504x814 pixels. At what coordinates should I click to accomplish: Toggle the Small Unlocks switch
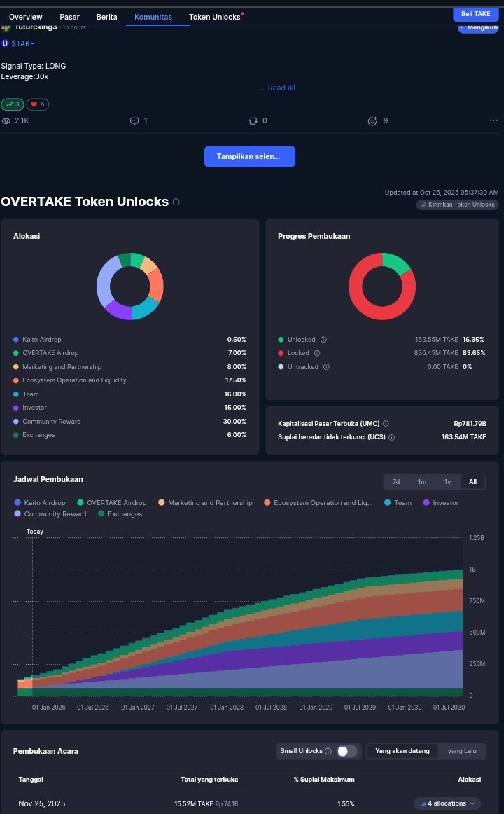click(x=346, y=751)
